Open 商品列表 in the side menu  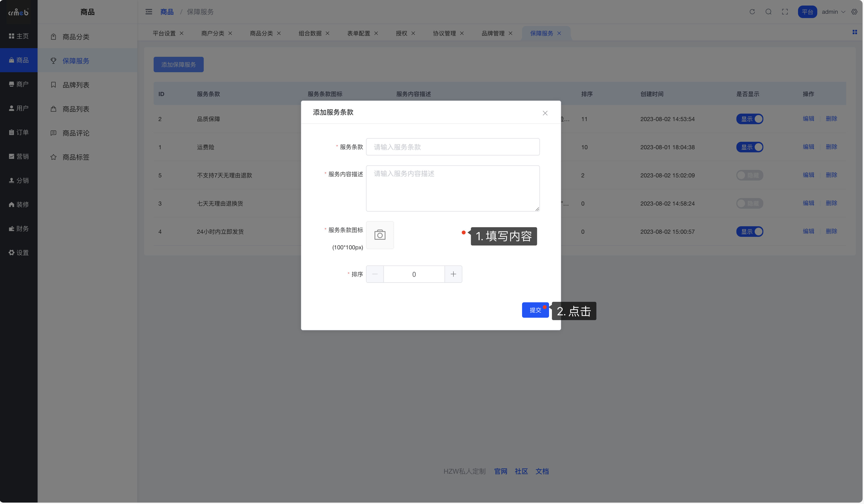coord(76,109)
